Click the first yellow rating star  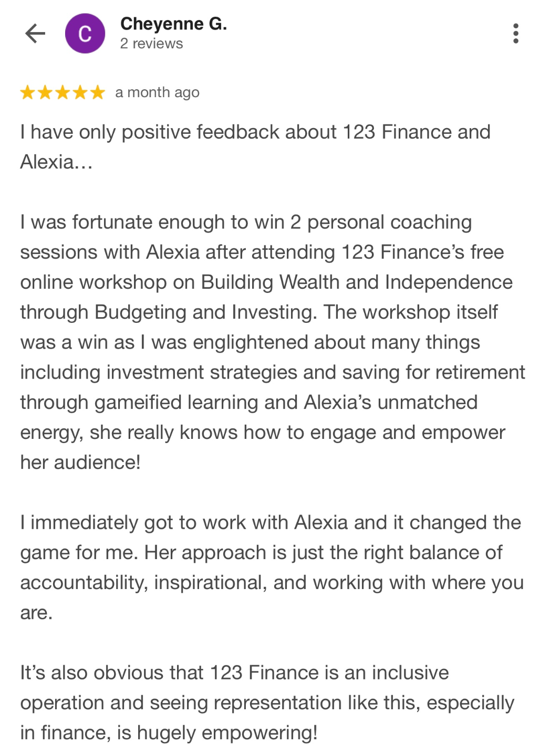pos(27,93)
